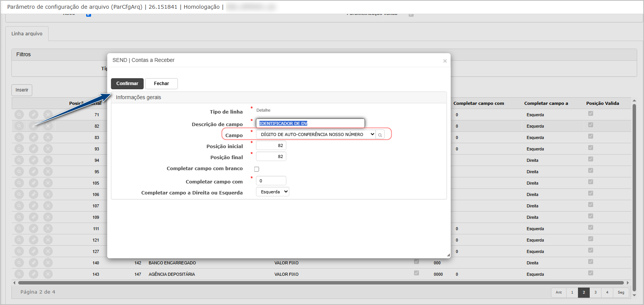Edit the row with initial position 127
644x305 pixels.
point(34,251)
